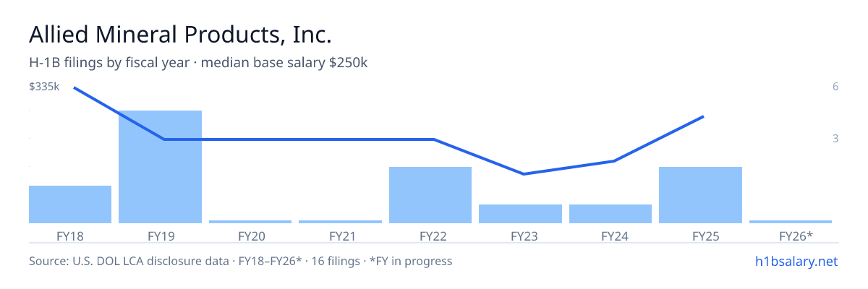This screenshot has width=868, height=289.
Task: Click the Allied Mineral Products, Inc. title
Action: tap(180, 35)
